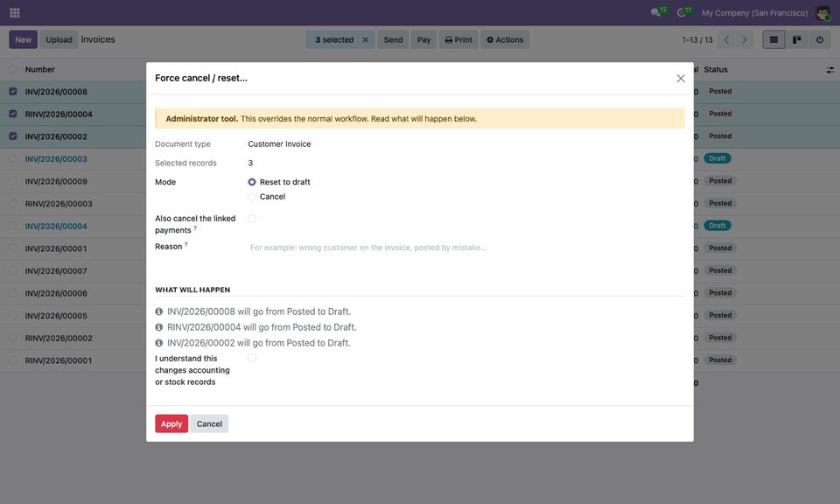Select the Reset to draft mode
Image resolution: width=840 pixels, height=504 pixels.
pos(252,182)
